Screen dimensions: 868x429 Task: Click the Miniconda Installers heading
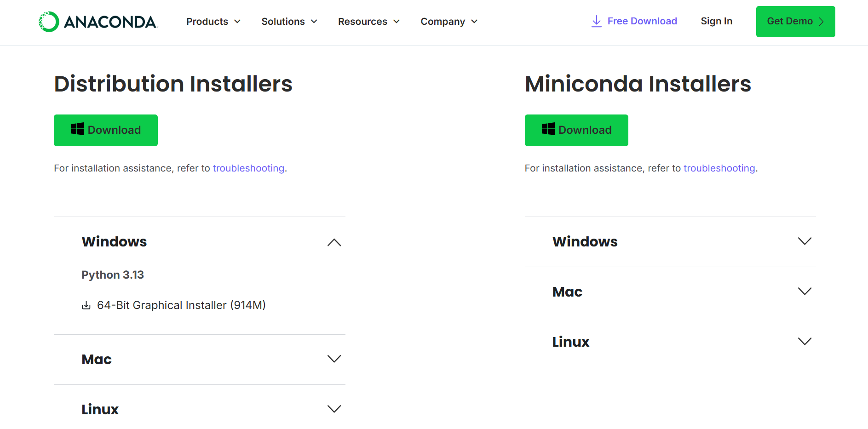click(x=638, y=84)
